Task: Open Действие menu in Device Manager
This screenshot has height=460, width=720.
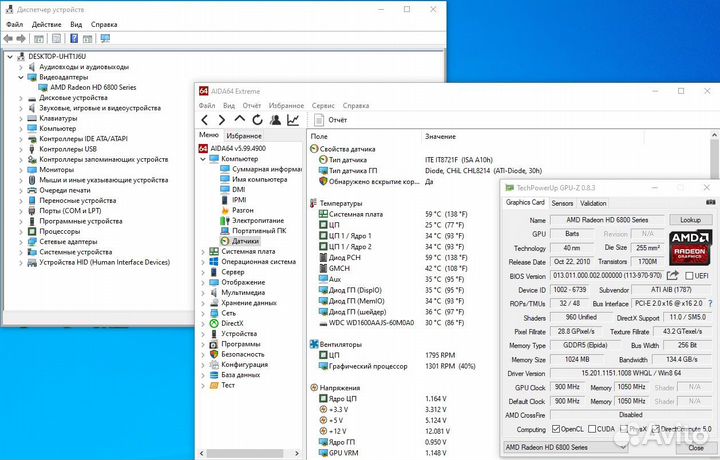Action: pyautogui.click(x=46, y=24)
